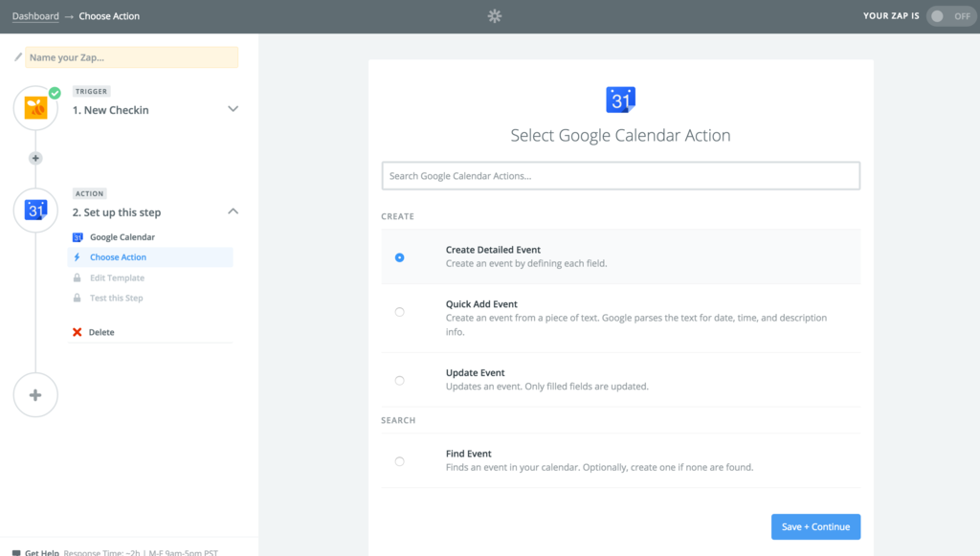This screenshot has width=980, height=556.
Task: Open the Edit Template sidebar step
Action: (117, 278)
